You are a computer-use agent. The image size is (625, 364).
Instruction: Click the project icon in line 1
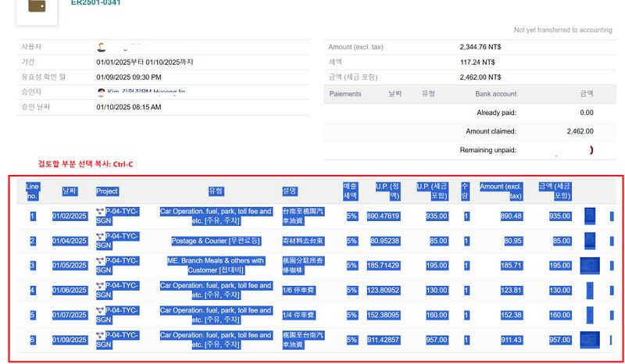100,211
